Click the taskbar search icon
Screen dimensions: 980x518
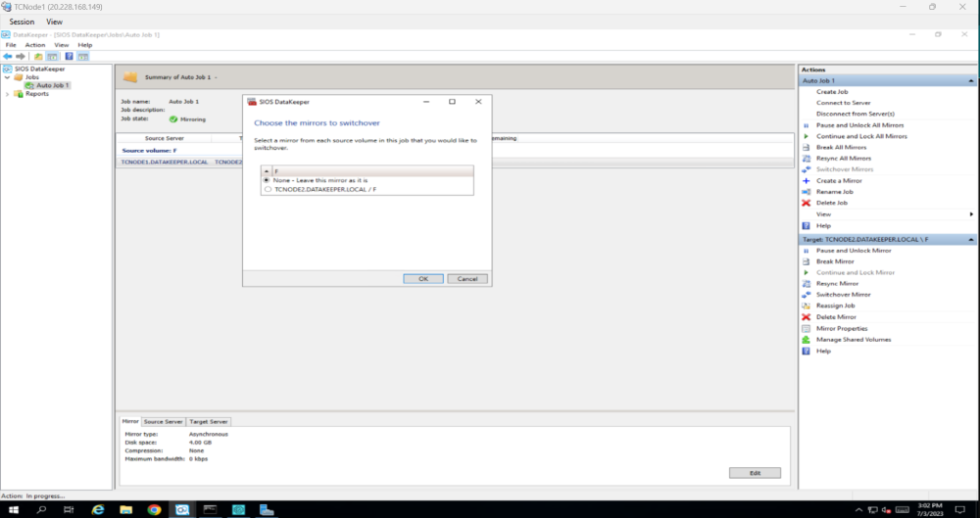(41, 509)
